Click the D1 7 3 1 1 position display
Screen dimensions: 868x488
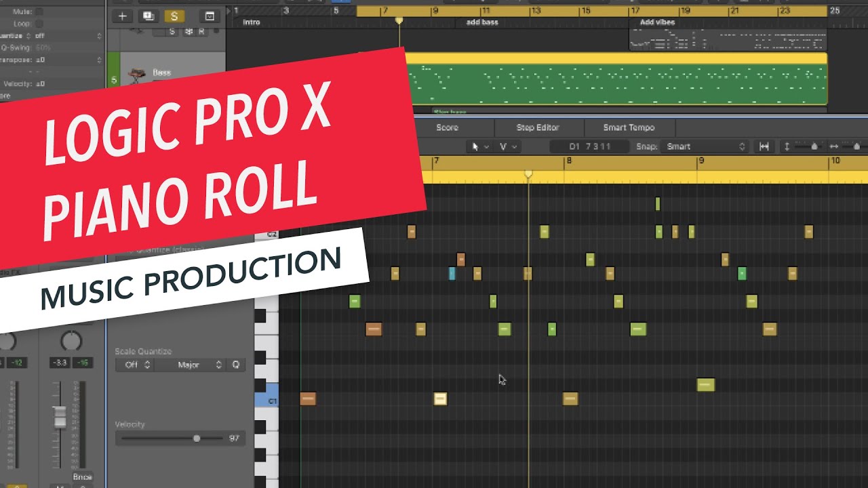tap(590, 146)
